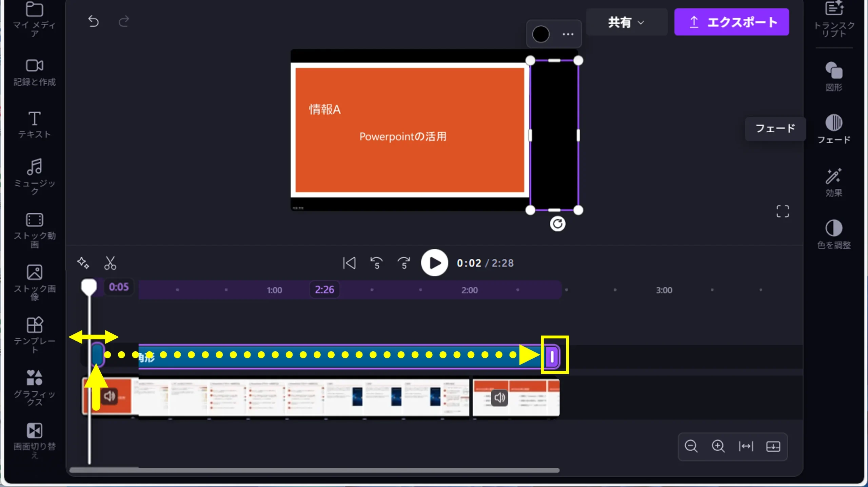Expand the Share dropdown
This screenshot has width=868, height=487.
[626, 22]
